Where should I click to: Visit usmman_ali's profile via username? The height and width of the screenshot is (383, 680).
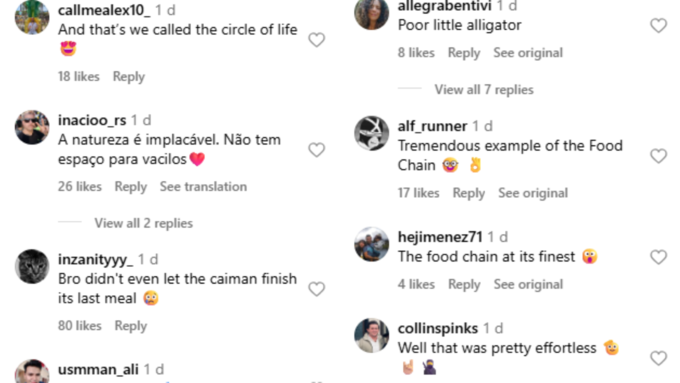tap(98, 369)
